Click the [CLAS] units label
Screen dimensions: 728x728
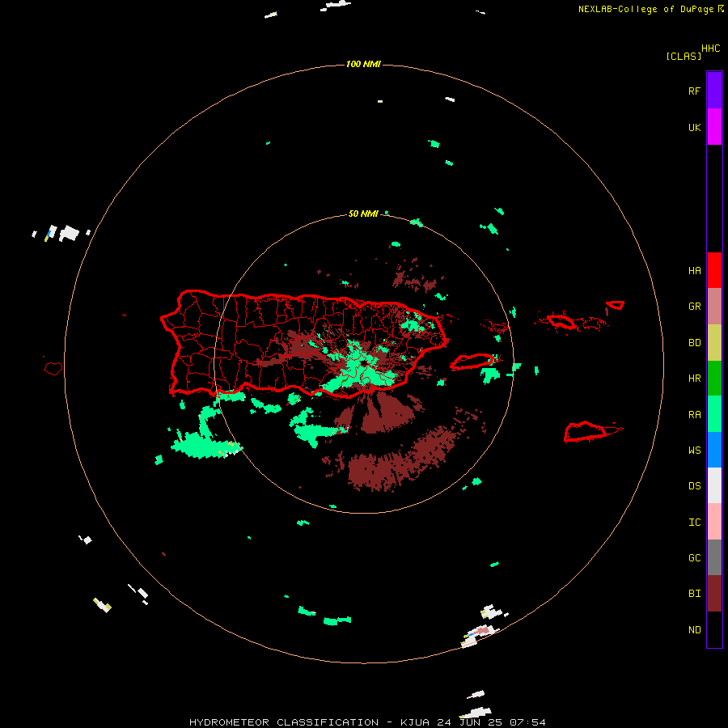pos(684,56)
